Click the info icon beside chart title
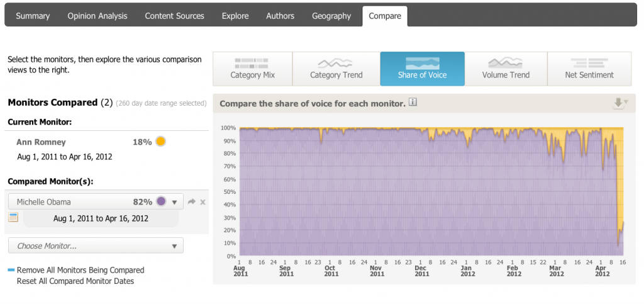Image resolution: width=644 pixels, height=304 pixels. point(413,103)
